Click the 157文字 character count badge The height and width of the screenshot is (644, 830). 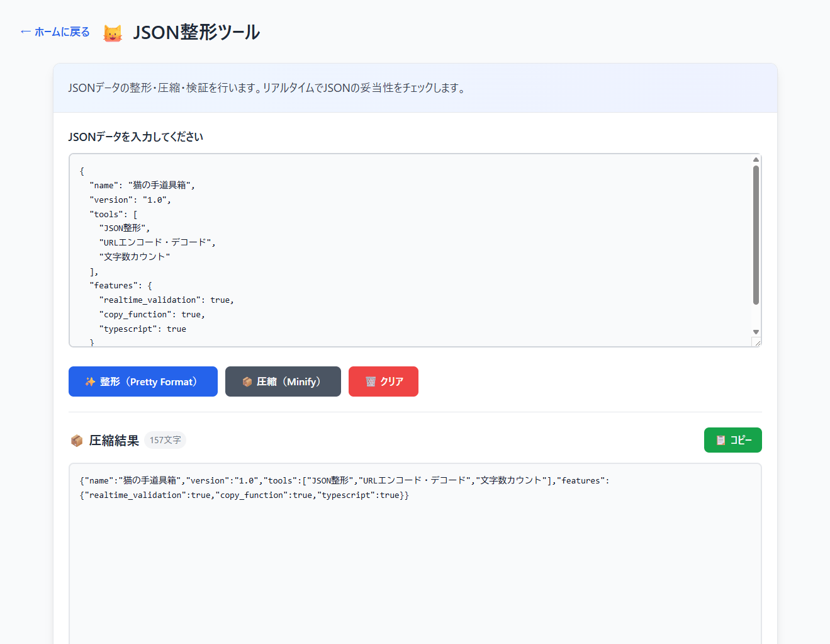click(x=165, y=440)
